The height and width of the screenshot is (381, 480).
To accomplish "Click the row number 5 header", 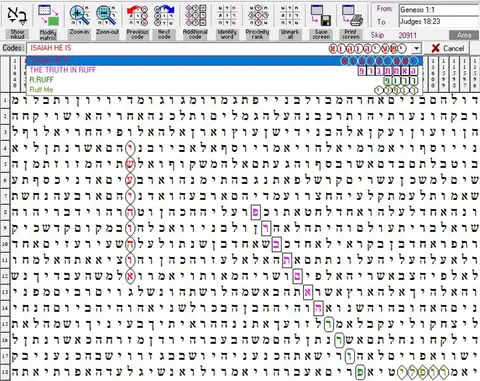I will point(5,164).
